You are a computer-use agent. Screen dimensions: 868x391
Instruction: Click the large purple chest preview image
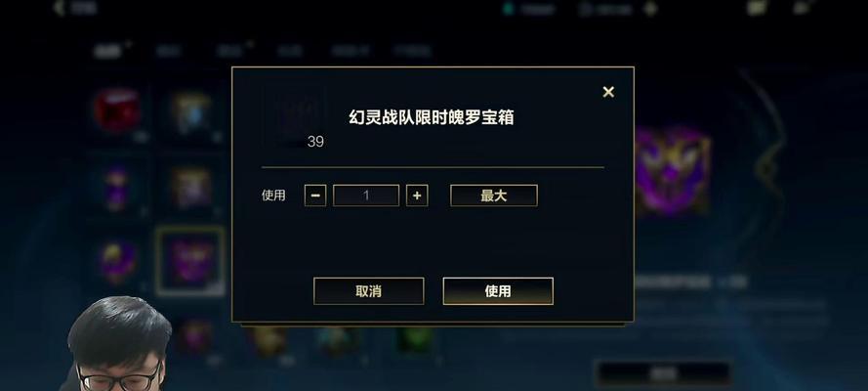point(672,171)
